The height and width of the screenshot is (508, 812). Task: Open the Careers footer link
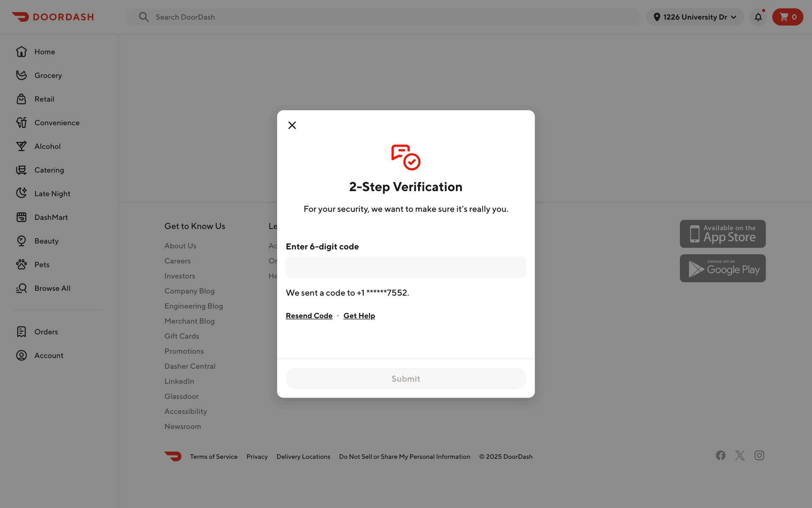point(178,261)
